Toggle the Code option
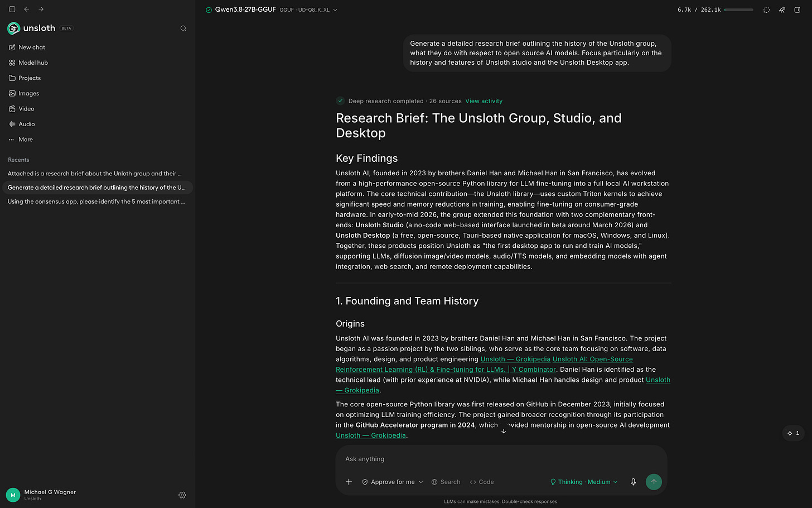Image resolution: width=812 pixels, height=508 pixels. 482,482
